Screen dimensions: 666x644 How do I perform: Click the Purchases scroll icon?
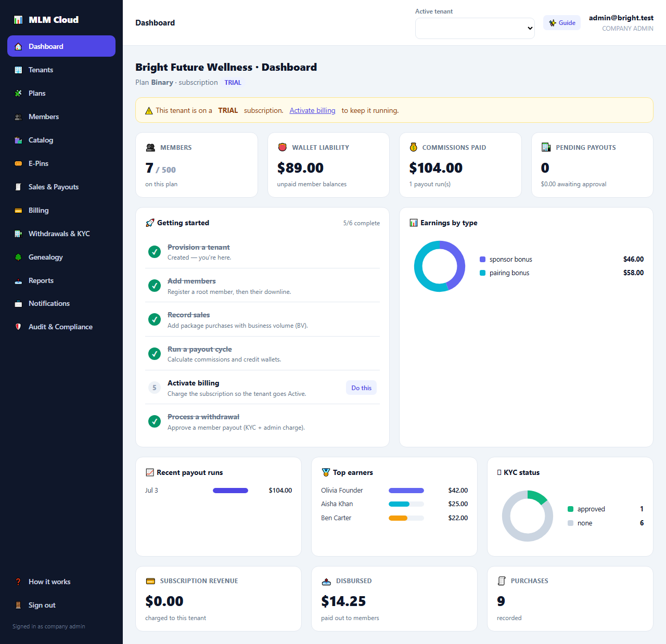point(502,581)
